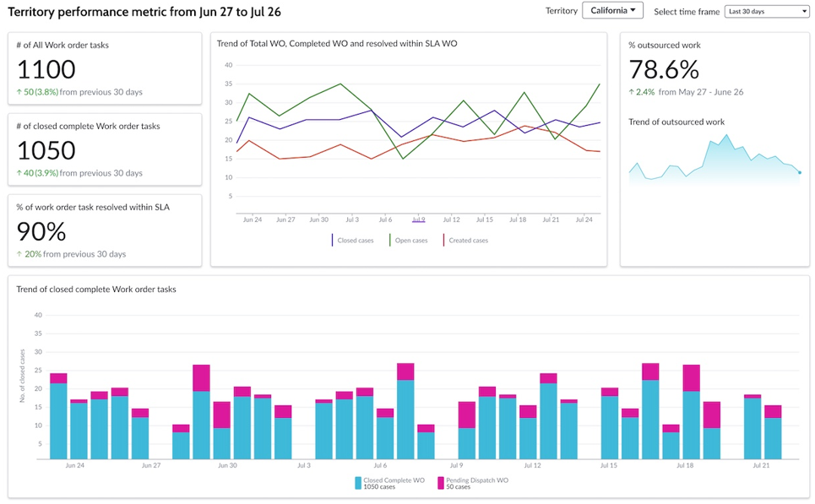Click the 78.6% outsourced value
Image resolution: width=815 pixels, height=504 pixels.
pos(664,69)
